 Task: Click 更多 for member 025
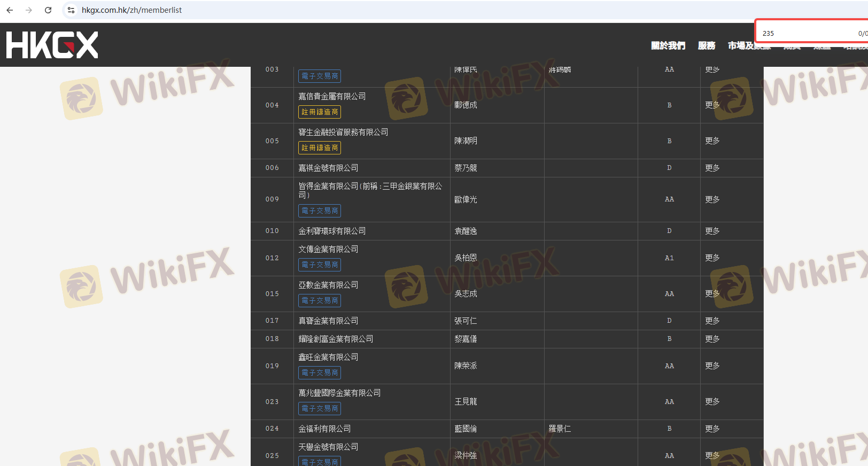(x=712, y=456)
